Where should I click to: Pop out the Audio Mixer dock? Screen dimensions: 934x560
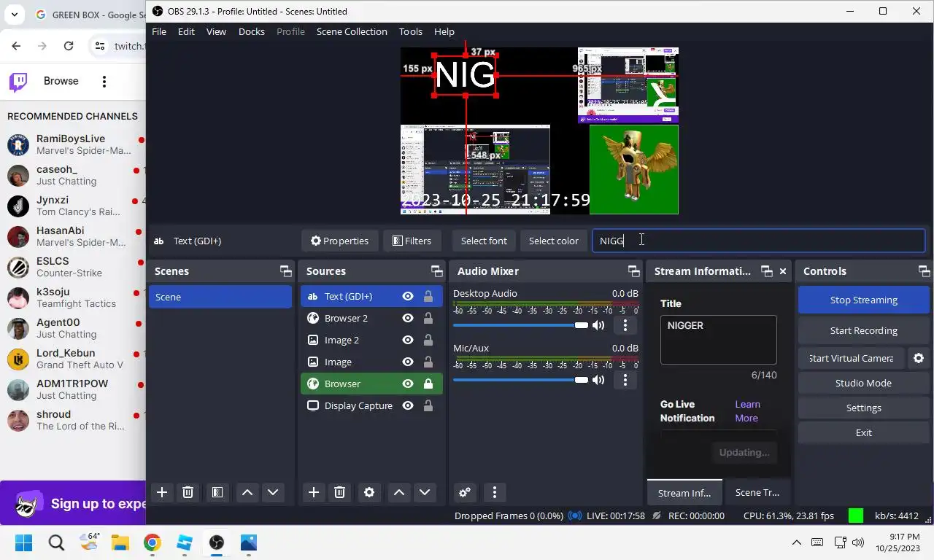633,271
